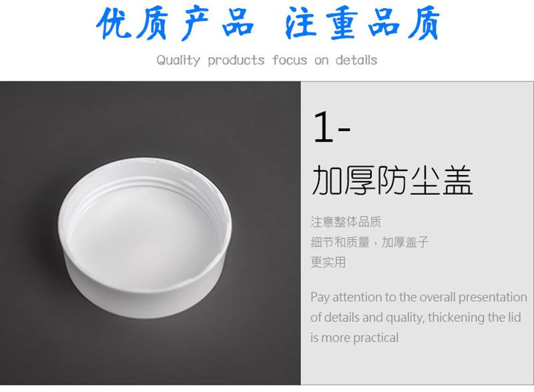
Task: Click the title 加厚防尘盖
Action: [x=392, y=180]
